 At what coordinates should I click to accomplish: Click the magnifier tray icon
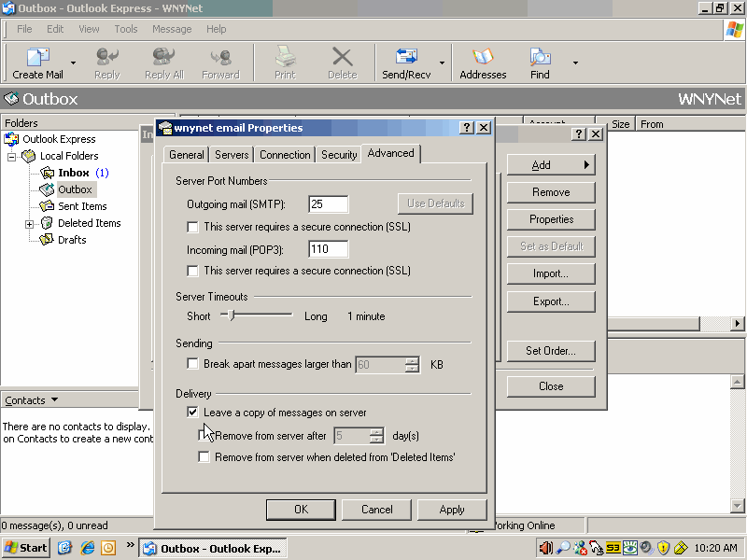coord(563,548)
